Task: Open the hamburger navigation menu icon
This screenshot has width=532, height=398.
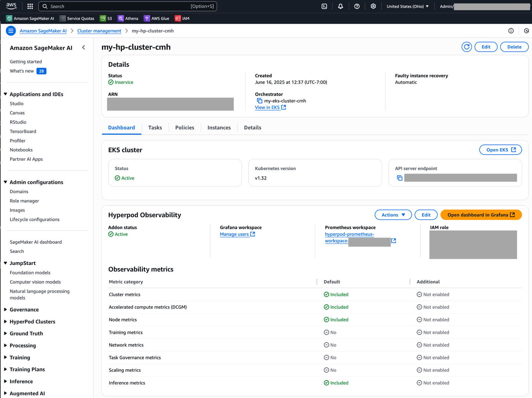Action: pos(11,31)
